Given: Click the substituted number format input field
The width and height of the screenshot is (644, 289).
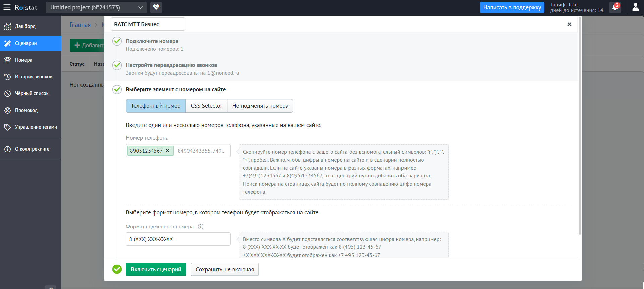Looking at the screenshot, I should pyautogui.click(x=178, y=239).
